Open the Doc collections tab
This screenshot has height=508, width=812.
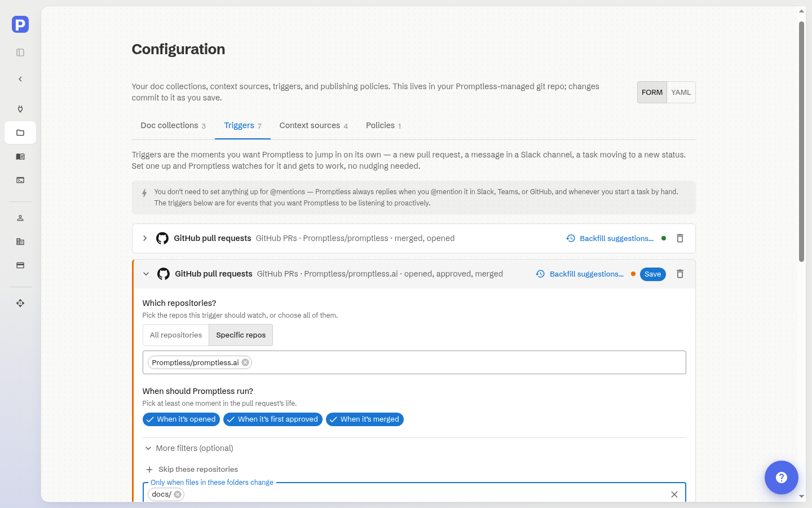coord(173,125)
